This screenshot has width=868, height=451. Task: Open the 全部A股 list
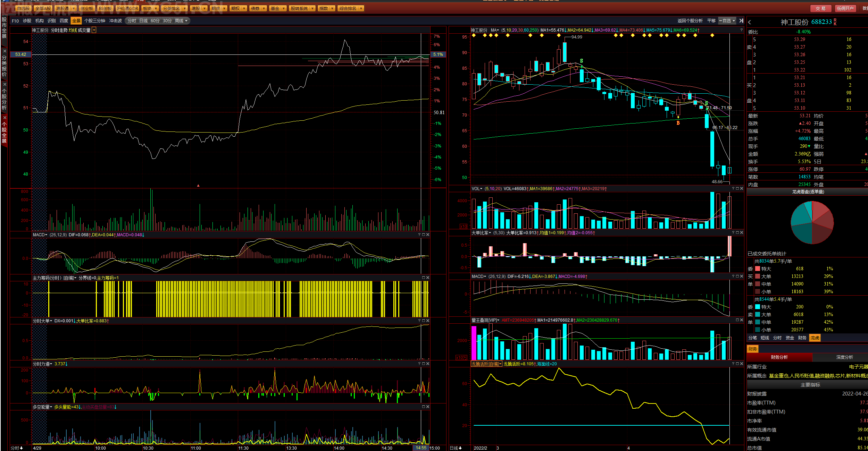(x=43, y=8)
